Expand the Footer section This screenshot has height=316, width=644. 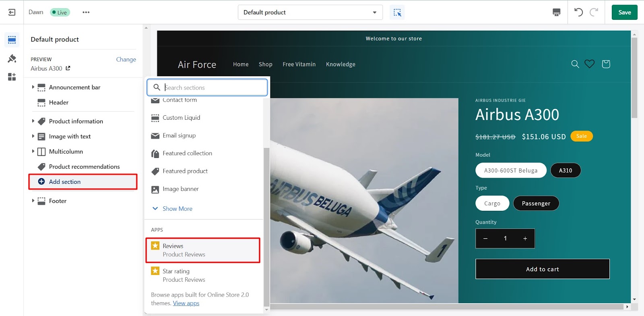pos(33,200)
